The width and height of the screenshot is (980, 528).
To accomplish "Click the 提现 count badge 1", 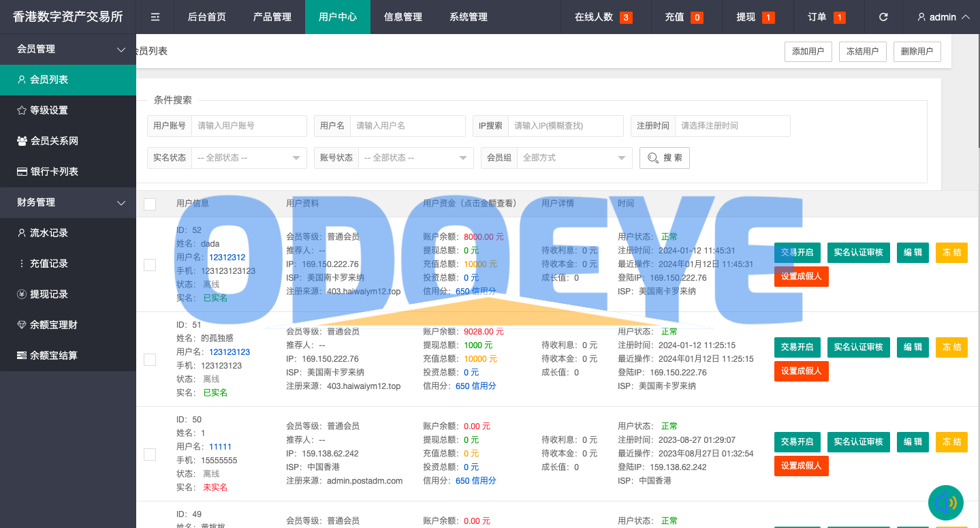I will coord(768,18).
